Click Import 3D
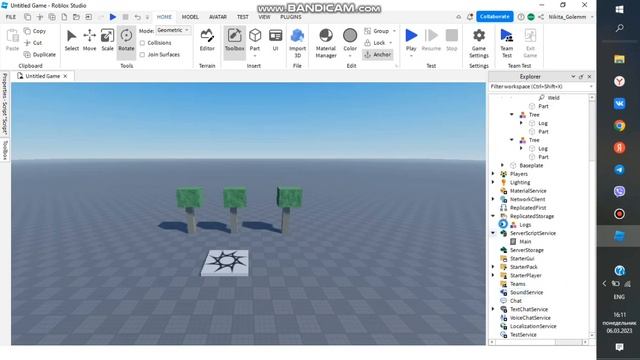This screenshot has height=360, width=640. [297, 43]
